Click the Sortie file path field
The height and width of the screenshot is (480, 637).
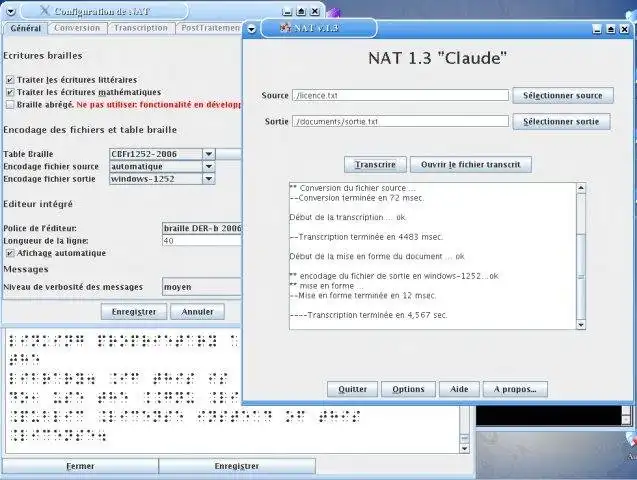coord(400,121)
